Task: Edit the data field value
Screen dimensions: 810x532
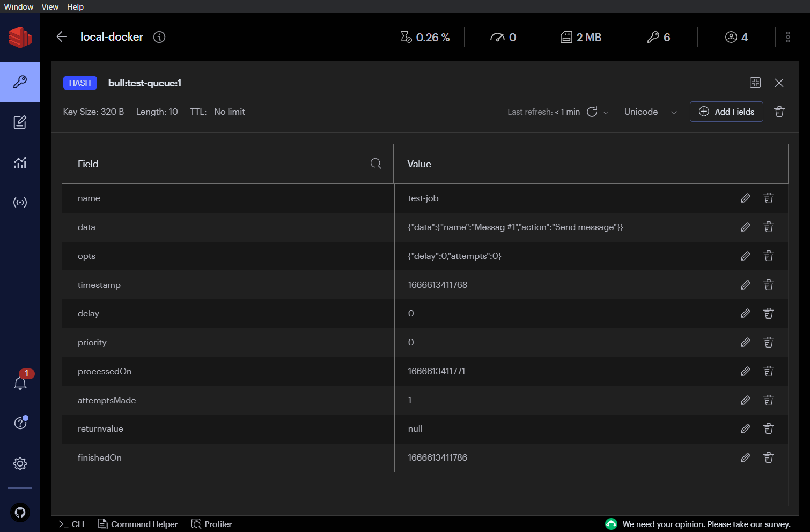Action: click(x=746, y=227)
